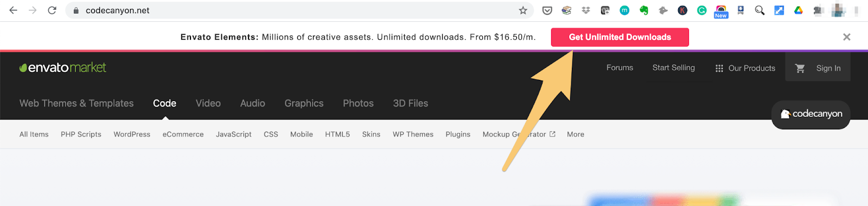Open the Mobile category
The image size is (868, 206).
point(302,134)
